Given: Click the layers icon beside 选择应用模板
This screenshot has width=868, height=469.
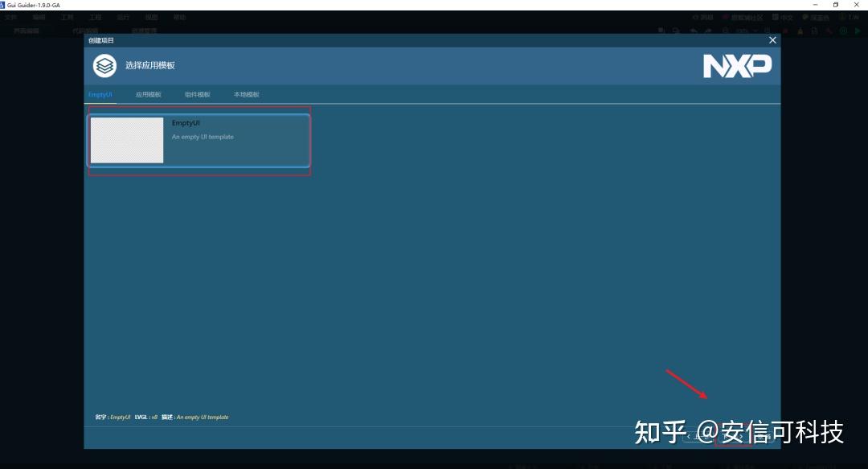Looking at the screenshot, I should [x=104, y=66].
